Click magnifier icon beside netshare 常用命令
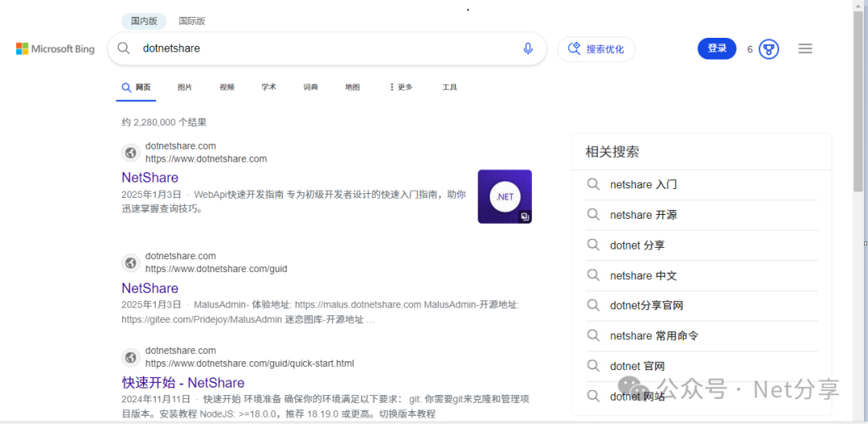 click(x=593, y=335)
